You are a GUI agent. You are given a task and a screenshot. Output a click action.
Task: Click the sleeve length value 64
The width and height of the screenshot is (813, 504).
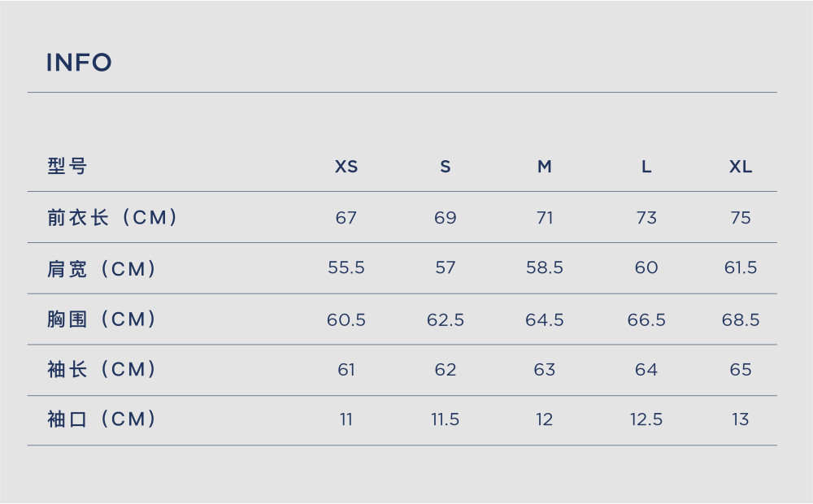[646, 370]
